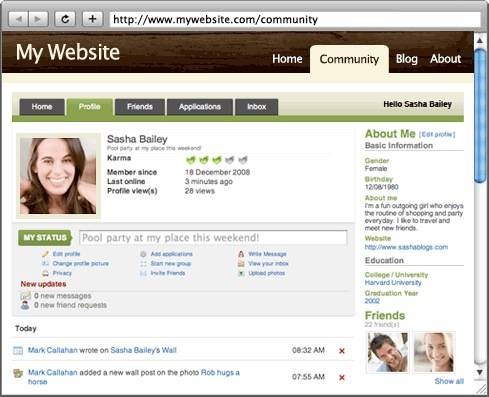Reload the page with the refresh button
This screenshot has width=489, height=397.
pyautogui.click(x=65, y=19)
